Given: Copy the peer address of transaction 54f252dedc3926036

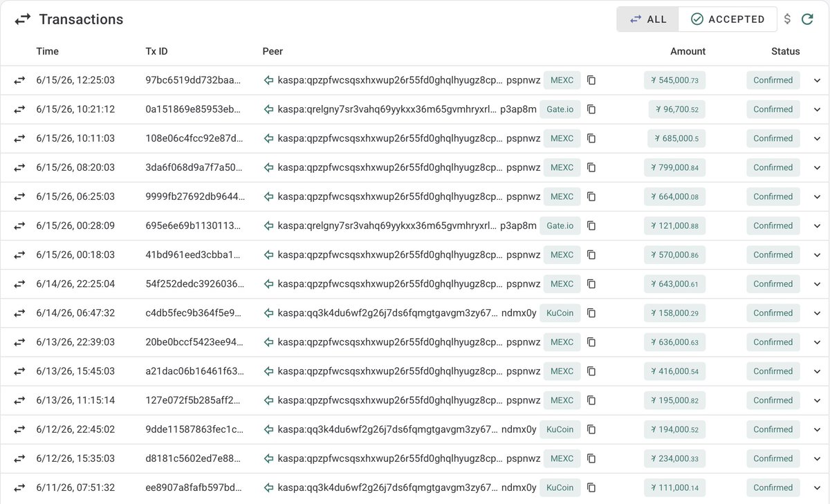Looking at the screenshot, I should click(x=591, y=283).
